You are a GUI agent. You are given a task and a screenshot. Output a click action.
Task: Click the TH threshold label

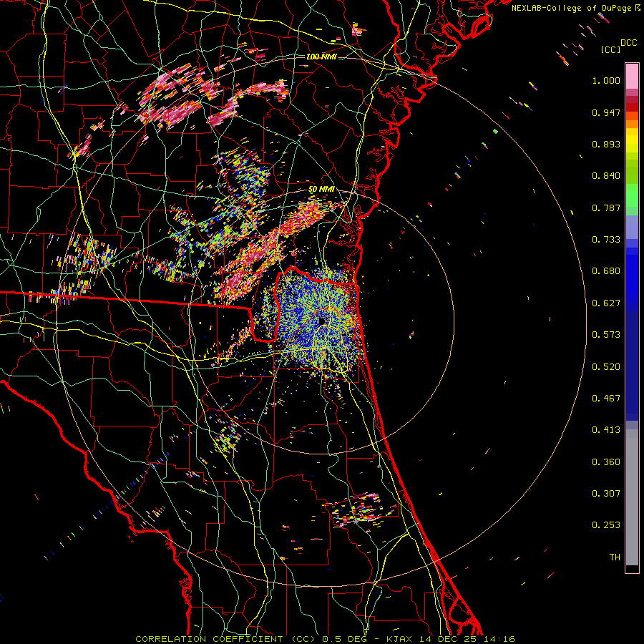point(615,557)
